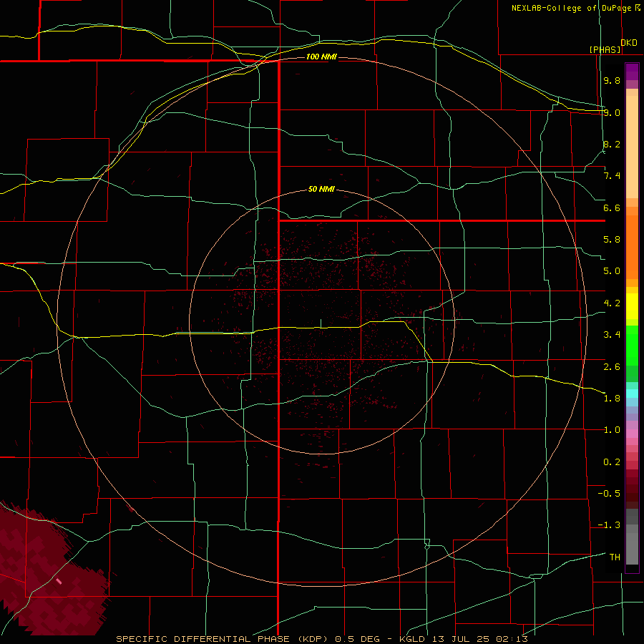The width and height of the screenshot is (644, 644).
Task: Click the 9.8 scale value
Action: pyautogui.click(x=612, y=81)
